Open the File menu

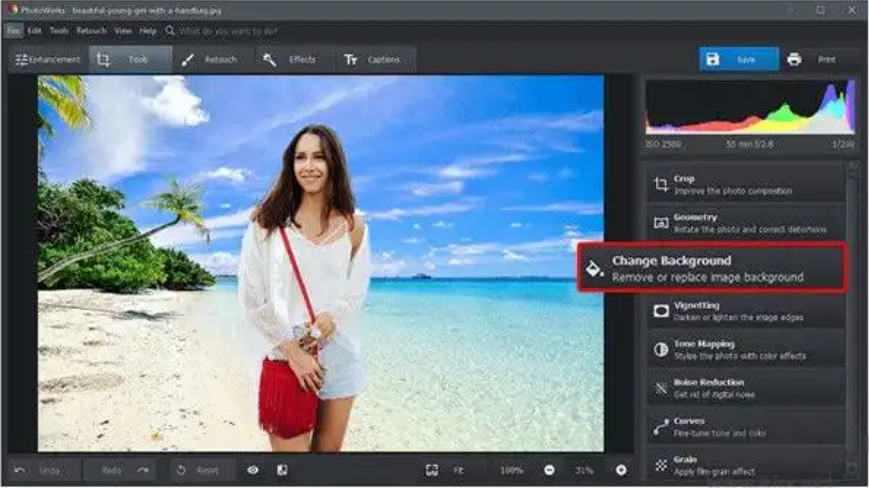tap(13, 31)
